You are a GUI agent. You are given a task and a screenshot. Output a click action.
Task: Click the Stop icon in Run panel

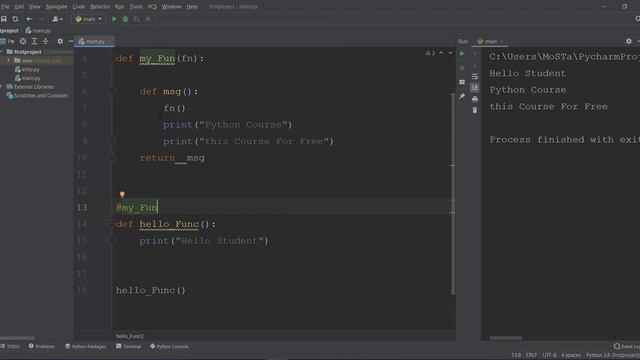pos(462,67)
